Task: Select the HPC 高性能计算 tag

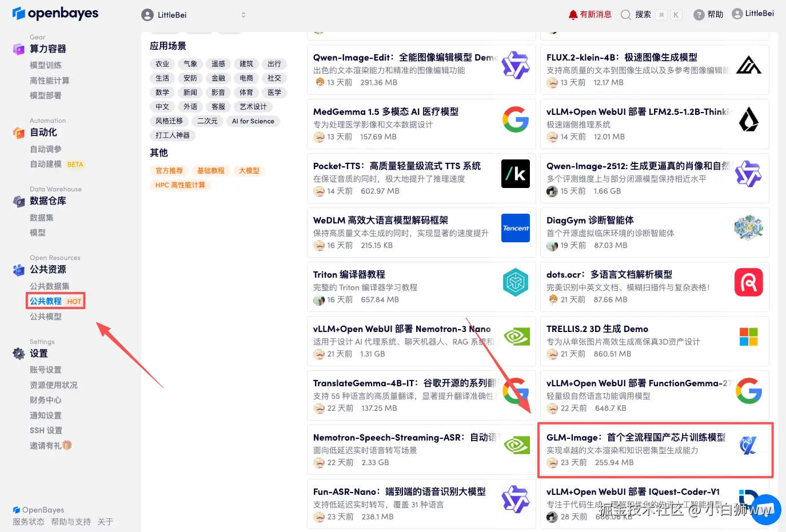Action: pyautogui.click(x=180, y=185)
